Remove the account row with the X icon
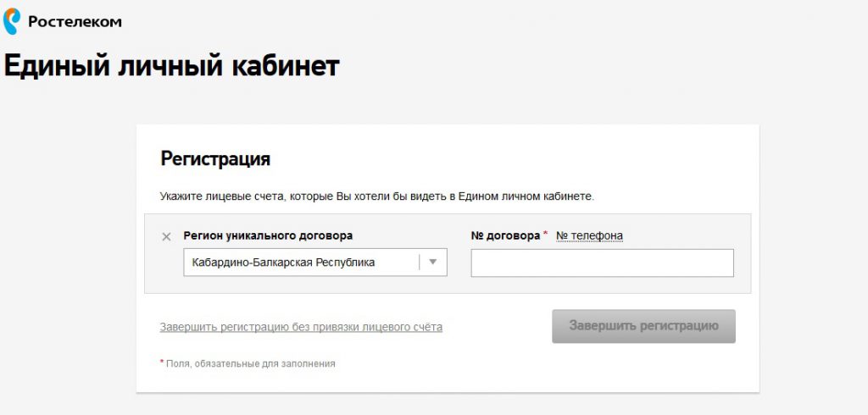 [x=166, y=236]
